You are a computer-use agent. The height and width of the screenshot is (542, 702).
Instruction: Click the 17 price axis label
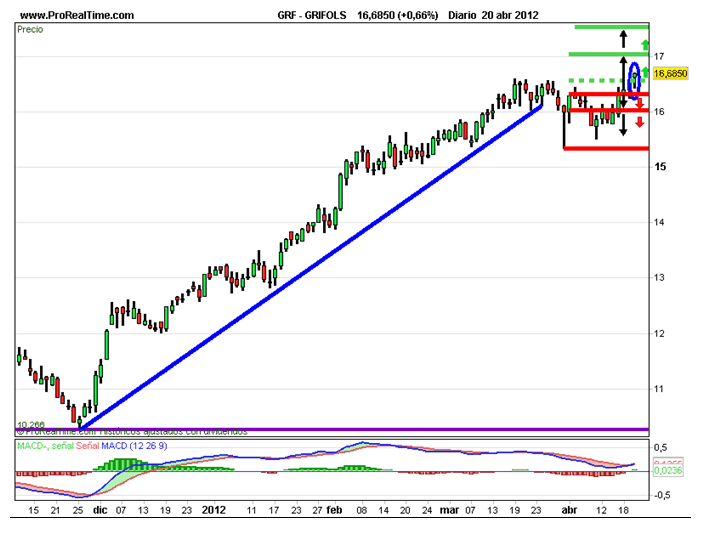(x=659, y=56)
